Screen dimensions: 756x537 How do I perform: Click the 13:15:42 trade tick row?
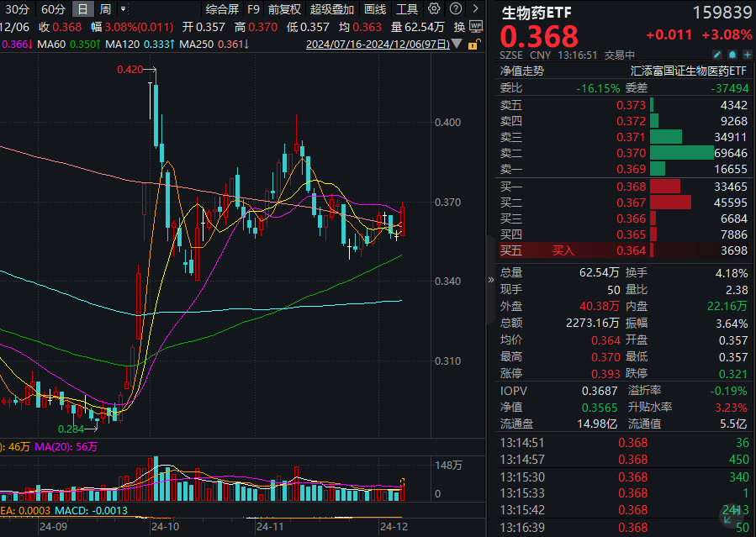(623, 509)
